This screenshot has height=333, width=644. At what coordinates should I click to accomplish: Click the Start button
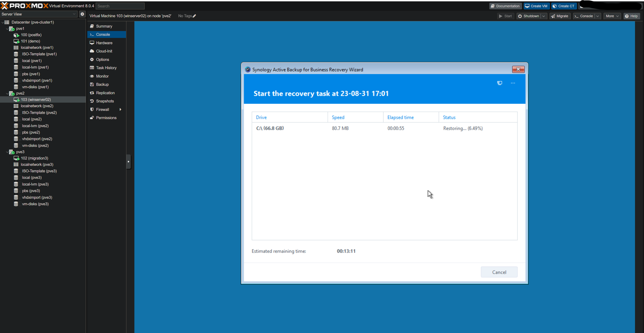coord(505,16)
